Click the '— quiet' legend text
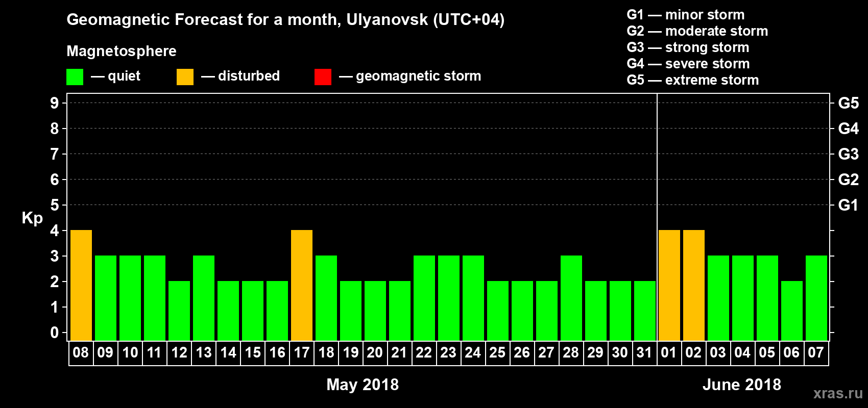Viewport: 868px width, 408px height. point(116,76)
